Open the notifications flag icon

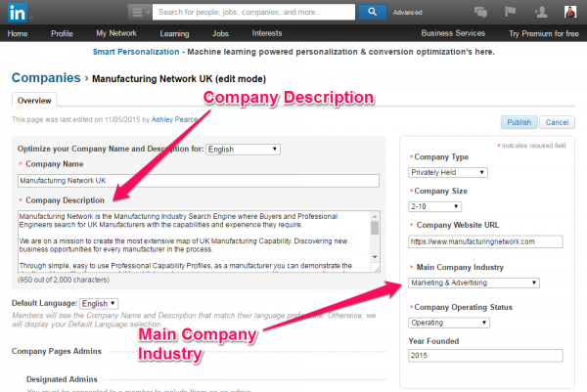(x=510, y=12)
